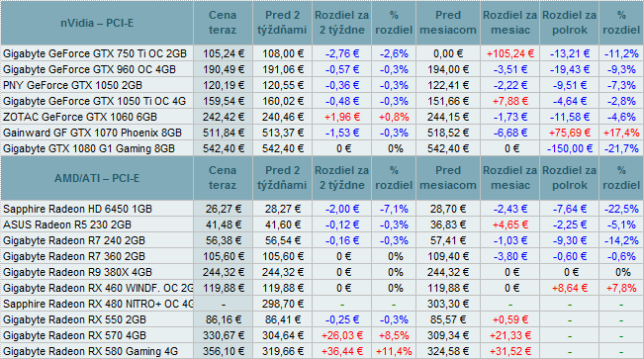This screenshot has height=359, width=644.
Task: Click 'Pred mesiacom' header in AMD section
Action: [x=448, y=178]
